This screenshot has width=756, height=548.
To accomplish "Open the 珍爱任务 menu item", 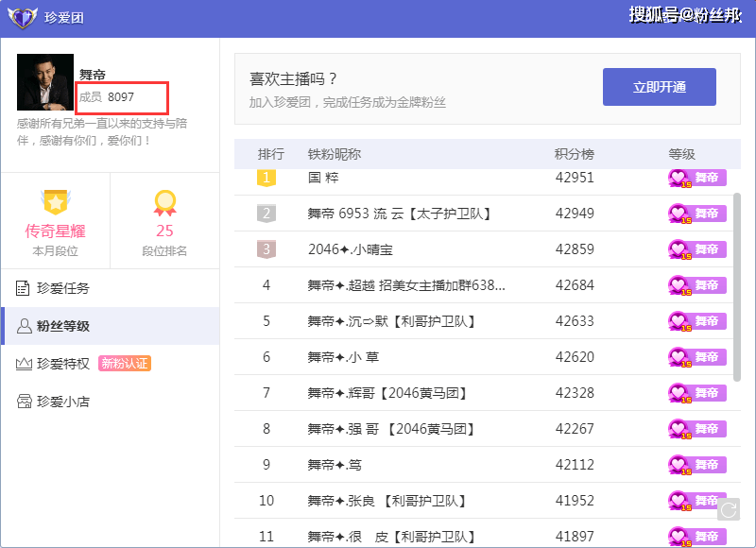I will tap(62, 288).
